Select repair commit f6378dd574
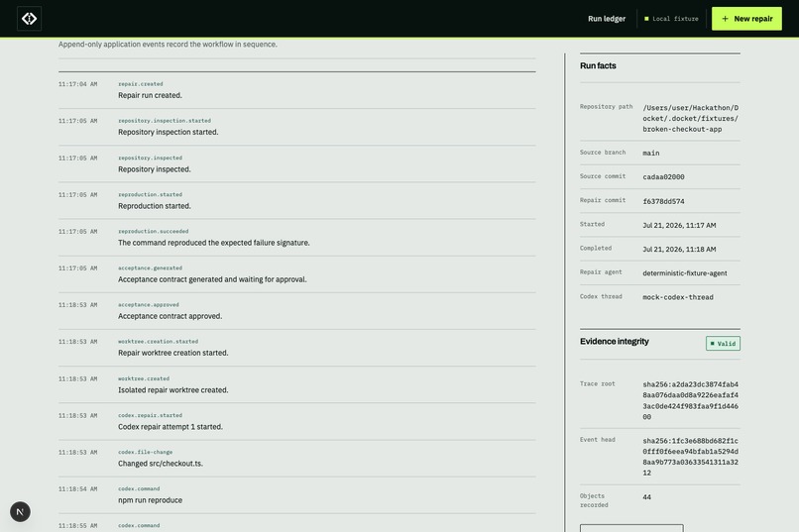The image size is (799, 532). [x=663, y=201]
